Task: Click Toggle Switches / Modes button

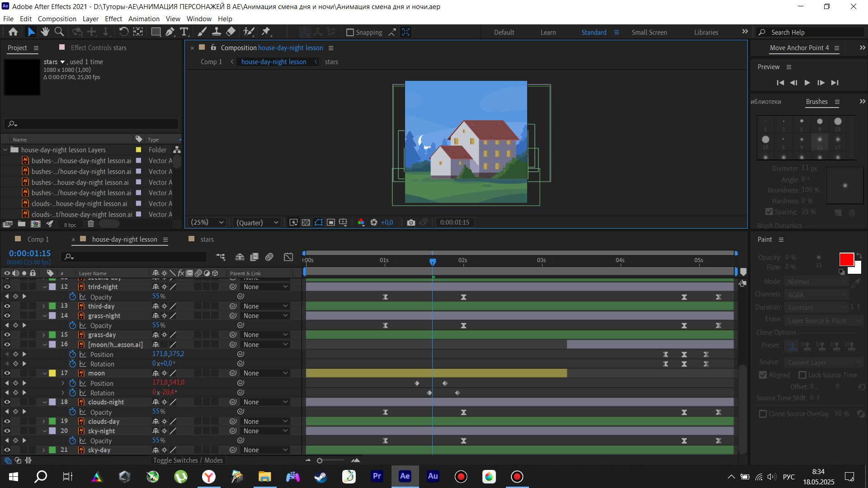Action: tap(188, 460)
